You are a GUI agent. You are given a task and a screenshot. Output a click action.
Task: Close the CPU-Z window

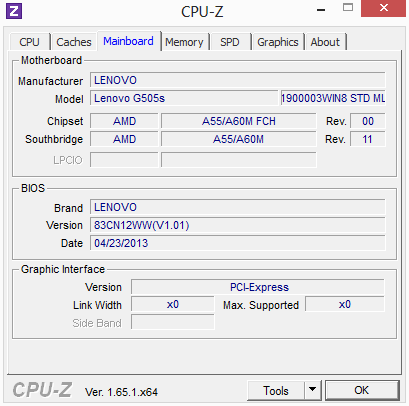384,8
